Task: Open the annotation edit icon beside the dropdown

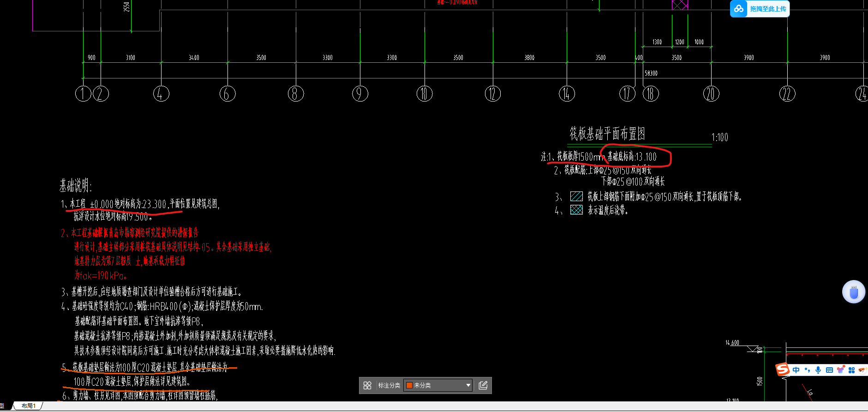Action: pos(483,385)
